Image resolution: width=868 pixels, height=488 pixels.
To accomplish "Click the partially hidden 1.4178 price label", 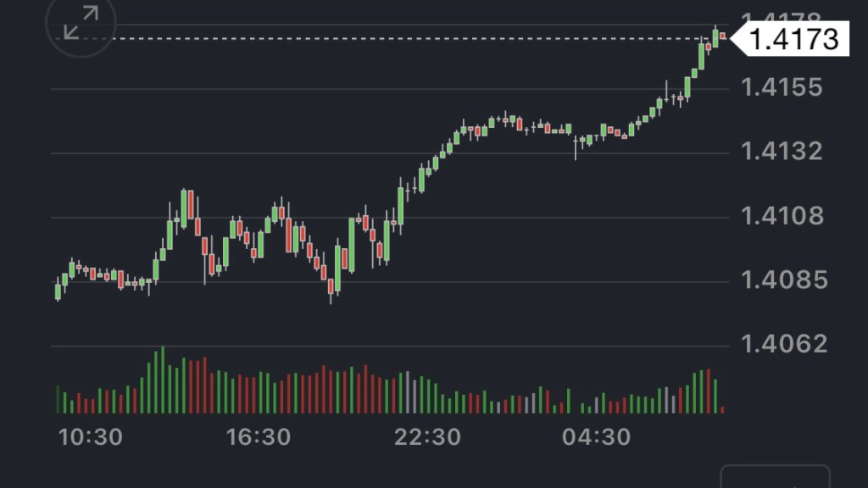I will (x=782, y=19).
